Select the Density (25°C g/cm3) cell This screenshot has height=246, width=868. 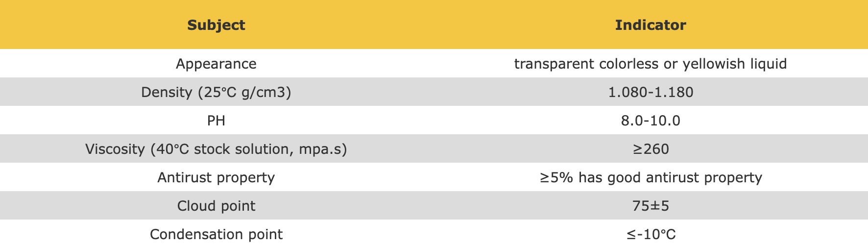216,92
